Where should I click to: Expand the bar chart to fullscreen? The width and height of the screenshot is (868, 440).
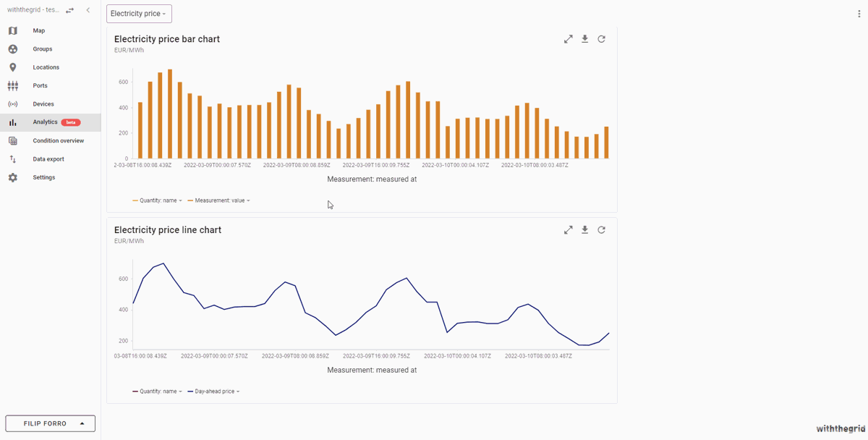click(x=568, y=39)
